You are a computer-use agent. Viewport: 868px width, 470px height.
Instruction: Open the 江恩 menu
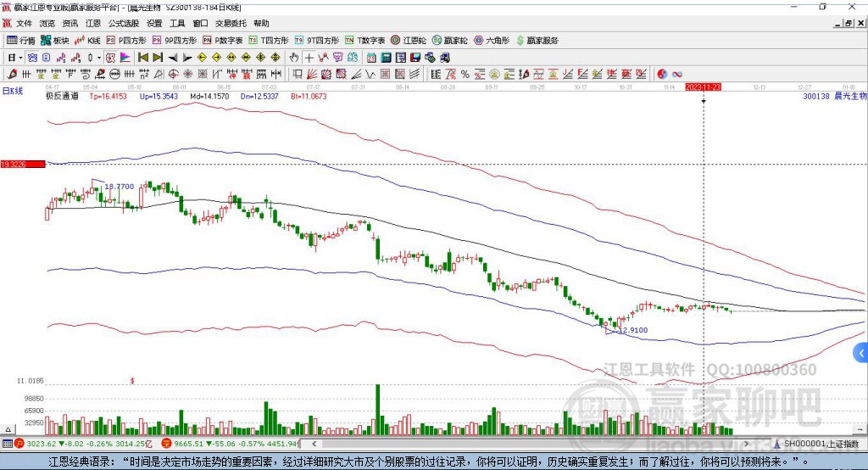[x=93, y=23]
